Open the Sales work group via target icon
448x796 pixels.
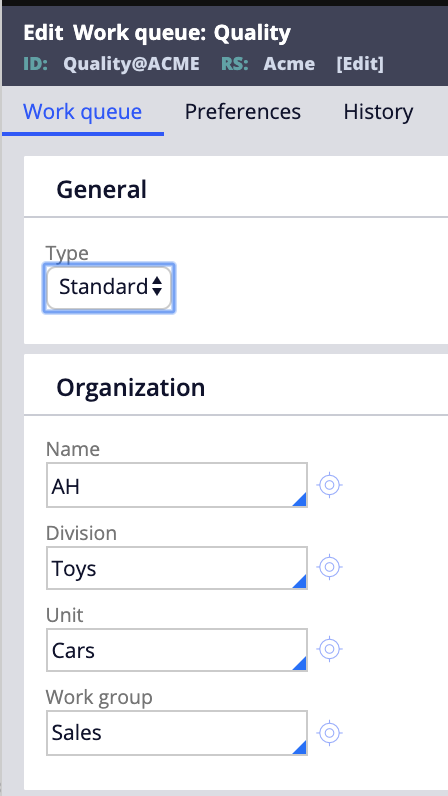coord(329,733)
